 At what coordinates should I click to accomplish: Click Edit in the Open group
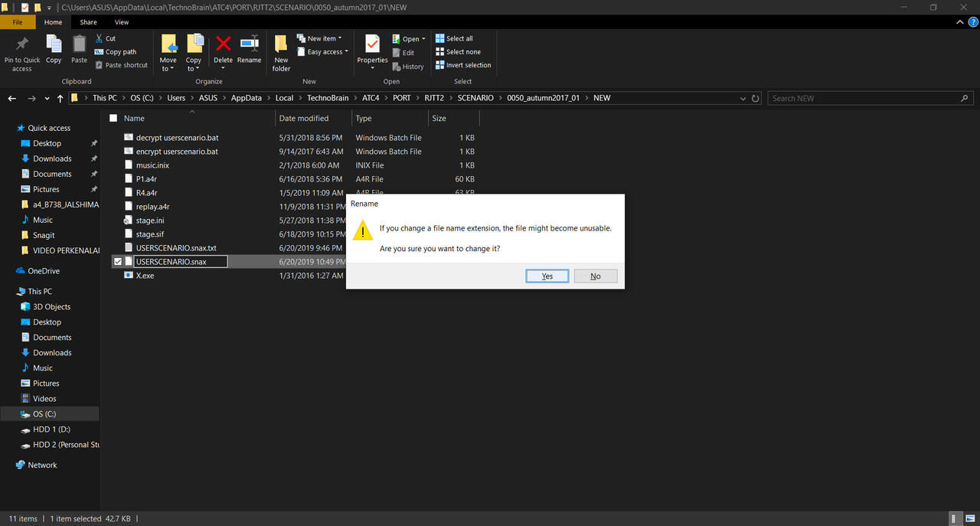coord(403,53)
